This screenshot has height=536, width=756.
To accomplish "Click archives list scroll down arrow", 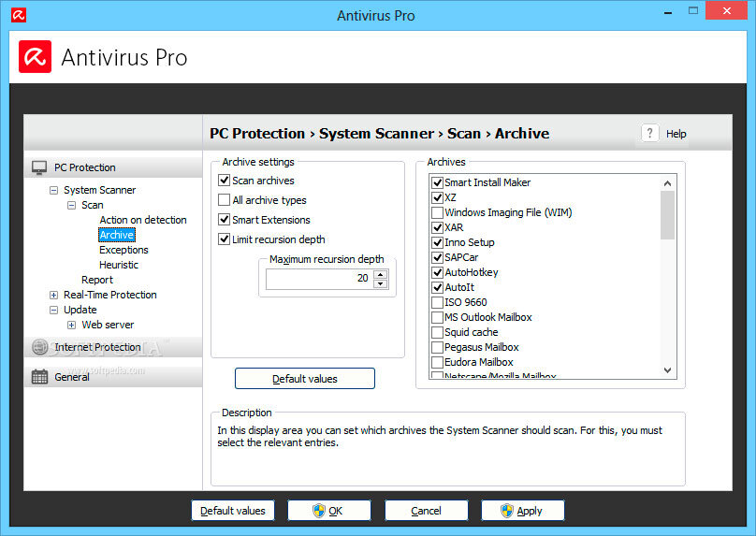I will [667, 370].
